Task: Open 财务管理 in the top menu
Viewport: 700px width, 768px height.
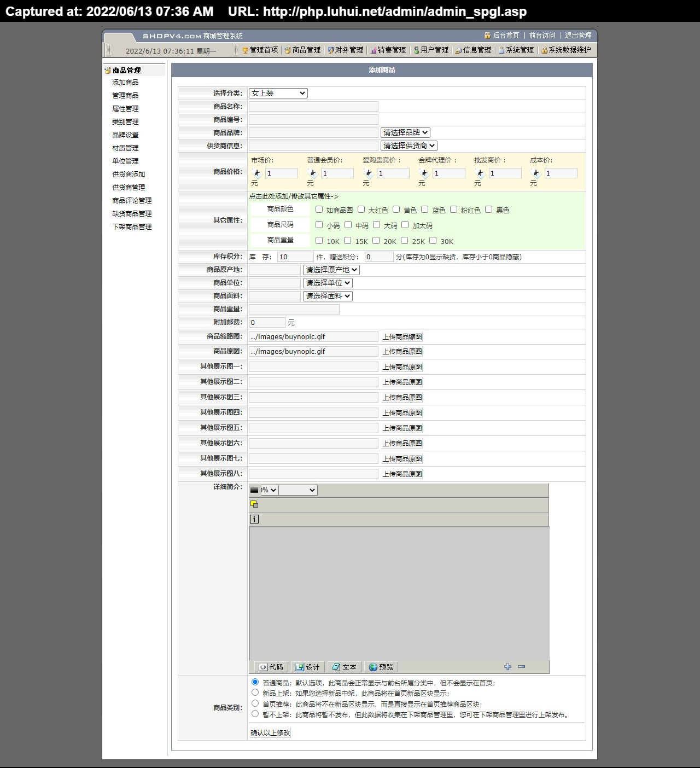Action: pos(345,50)
